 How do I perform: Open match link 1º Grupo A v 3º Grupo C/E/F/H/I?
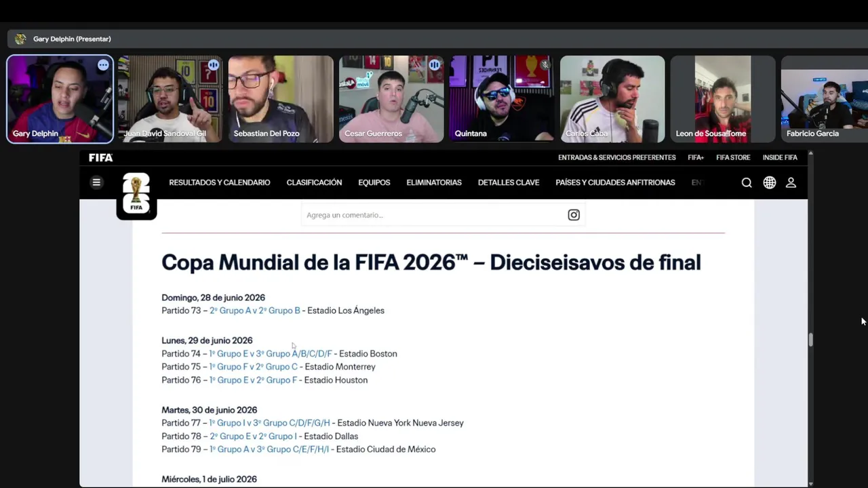[269, 449]
